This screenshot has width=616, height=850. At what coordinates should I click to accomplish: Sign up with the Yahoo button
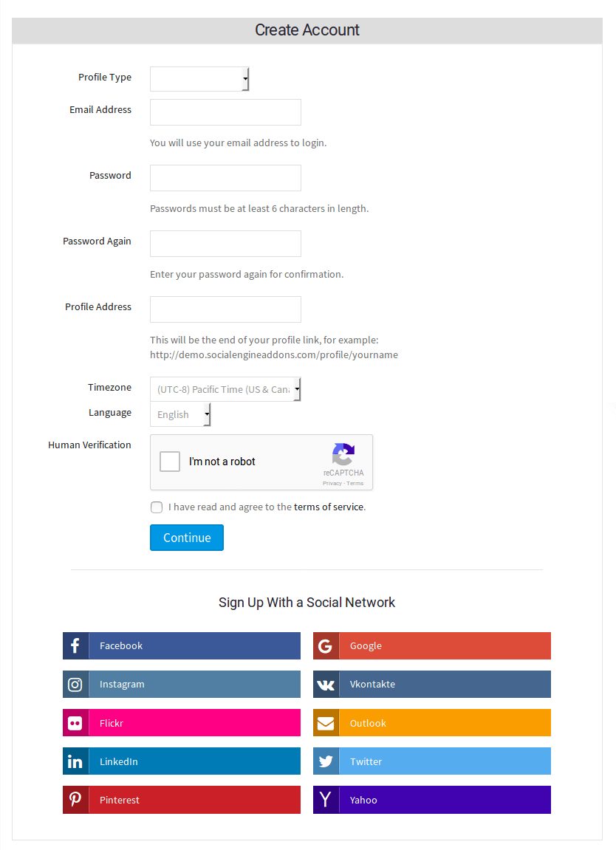coord(431,800)
